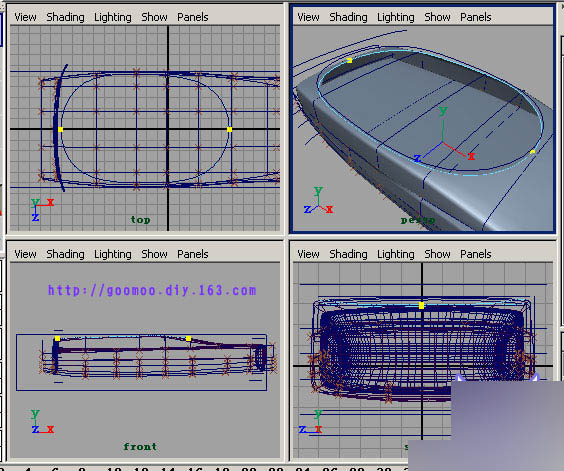The height and width of the screenshot is (471, 564).
Task: Open View menu in perspective viewport
Action: [x=308, y=17]
